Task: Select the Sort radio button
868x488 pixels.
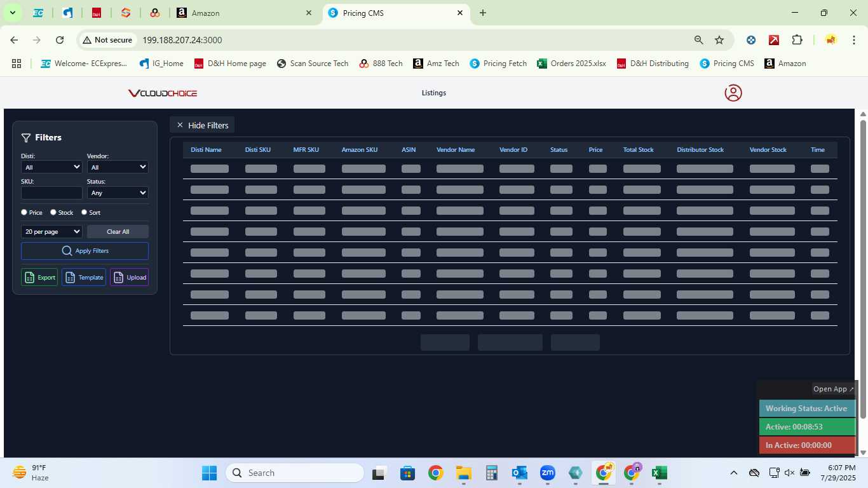Action: (x=84, y=212)
